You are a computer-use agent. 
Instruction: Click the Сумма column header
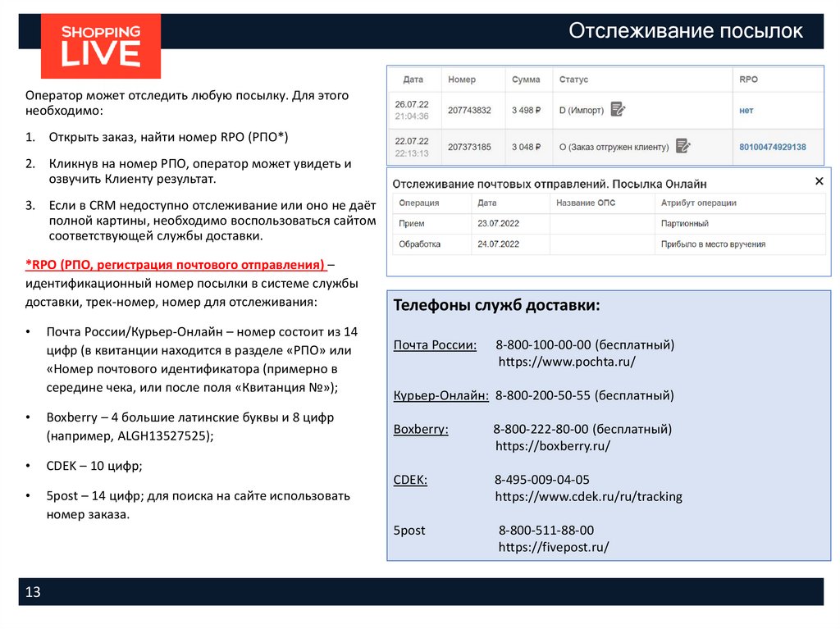[526, 80]
